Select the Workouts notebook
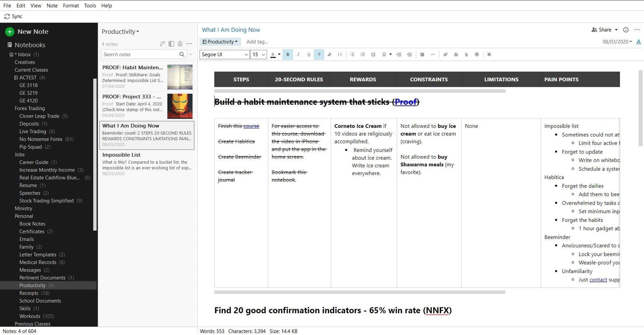This screenshot has width=644, height=335. pyautogui.click(x=30, y=316)
